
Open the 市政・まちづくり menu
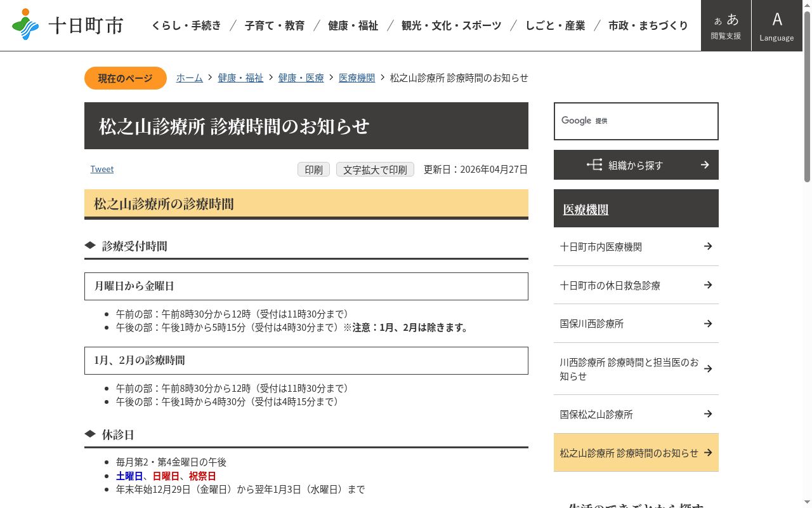click(648, 25)
